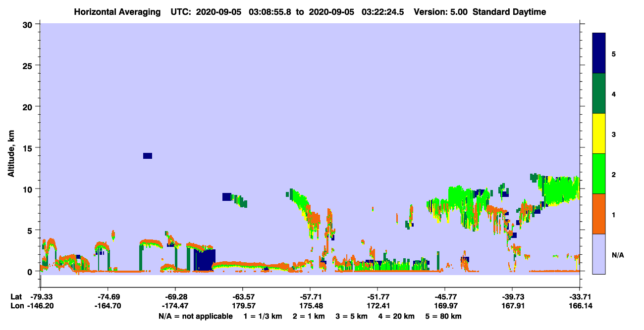Click the latitude value -33.71
The image size is (644, 330).
579,297
